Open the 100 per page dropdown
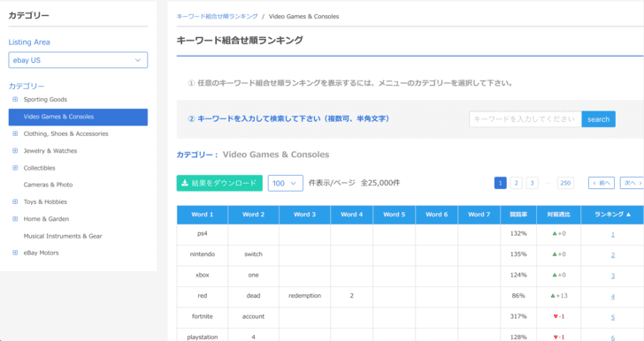 point(286,183)
